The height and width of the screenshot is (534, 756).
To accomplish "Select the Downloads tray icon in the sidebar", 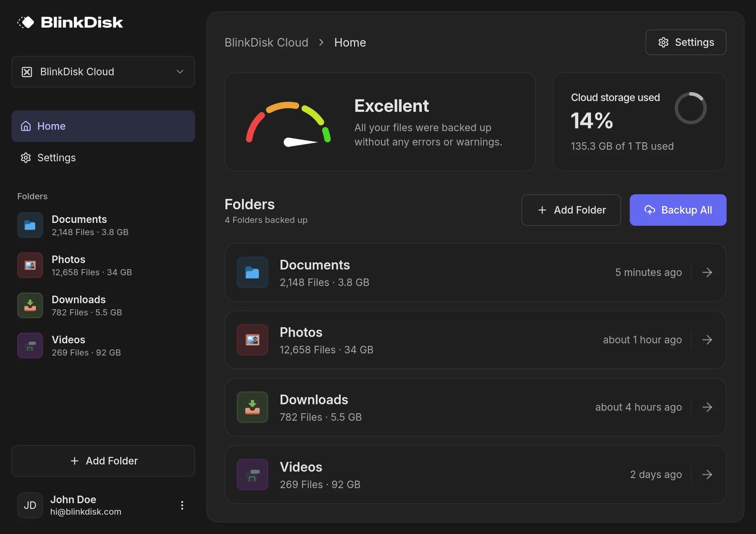I will click(30, 305).
